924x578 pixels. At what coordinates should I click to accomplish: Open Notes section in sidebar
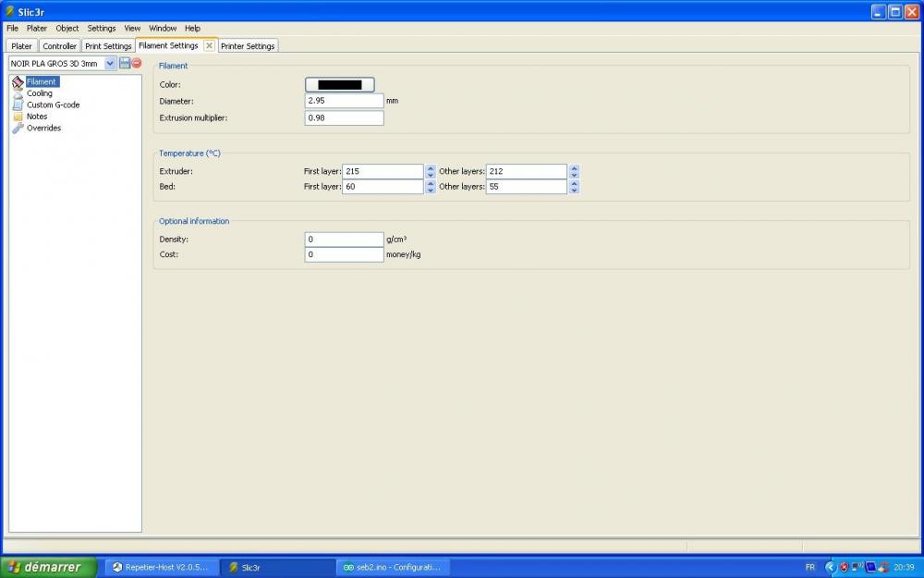37,117
